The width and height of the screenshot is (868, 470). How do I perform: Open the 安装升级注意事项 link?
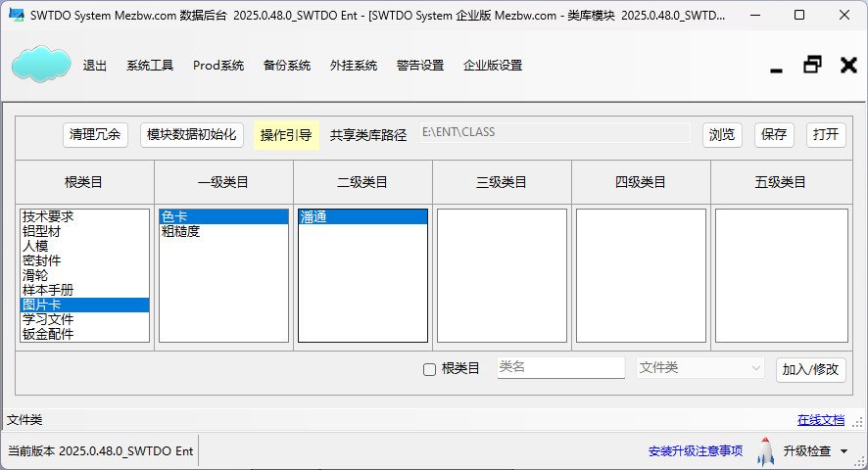click(696, 451)
